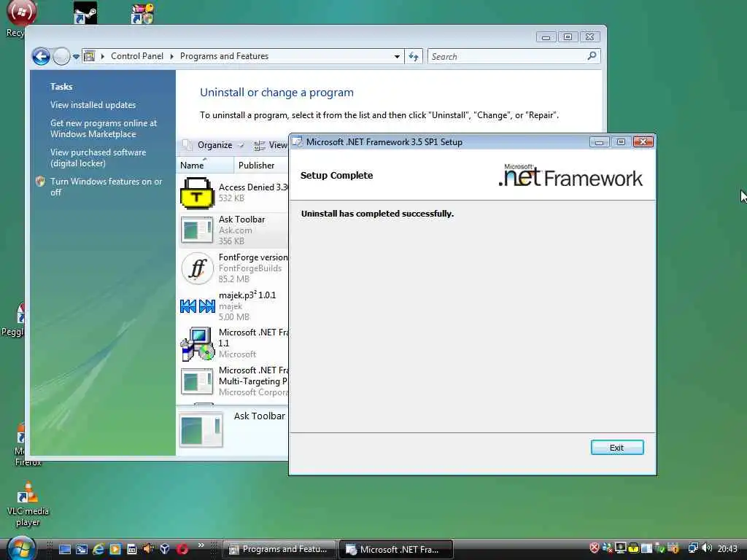
Task: Go back with the Explorer back arrow
Action: pos(41,56)
